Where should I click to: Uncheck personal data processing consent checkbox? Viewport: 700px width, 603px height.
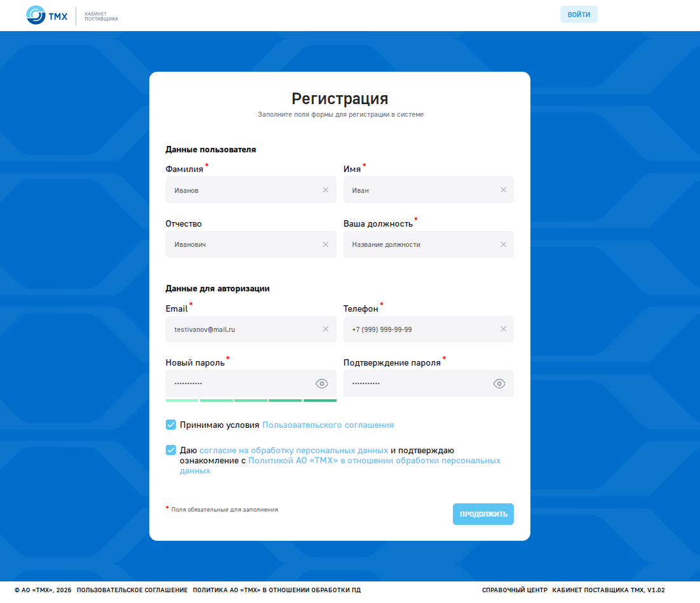170,450
